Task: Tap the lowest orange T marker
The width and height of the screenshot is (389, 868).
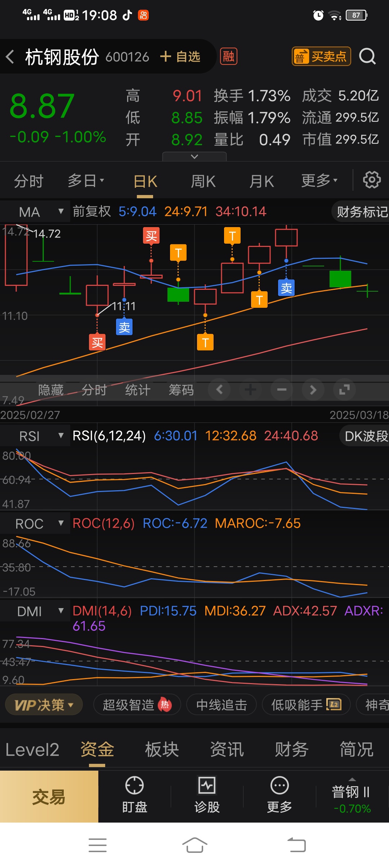Action: pos(205,342)
